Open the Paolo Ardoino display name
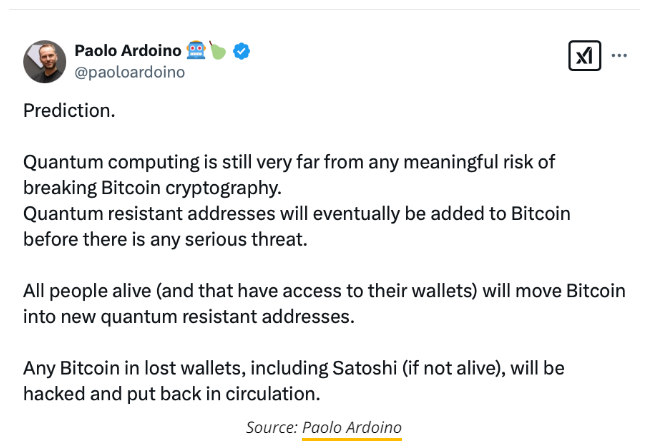The width and height of the screenshot is (654, 442). point(128,50)
